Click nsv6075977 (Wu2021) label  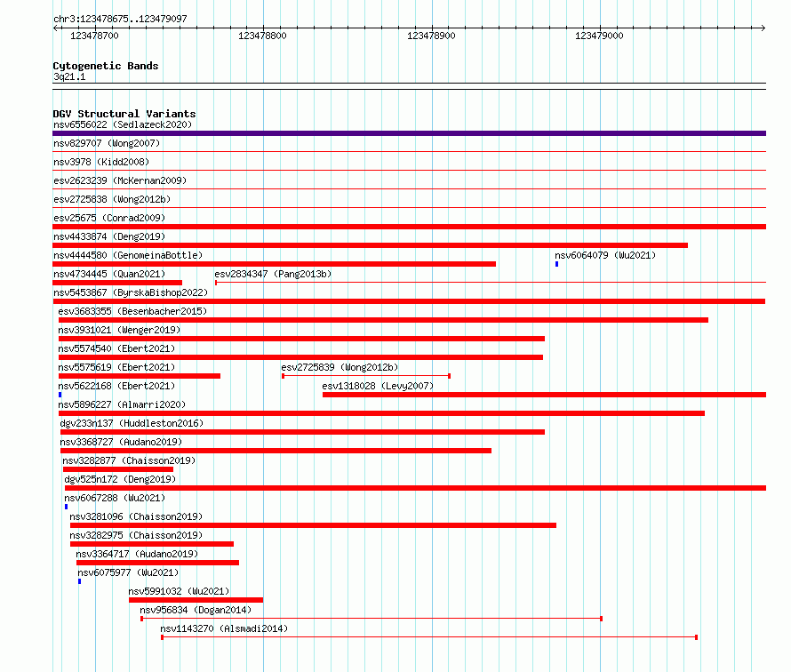128,572
